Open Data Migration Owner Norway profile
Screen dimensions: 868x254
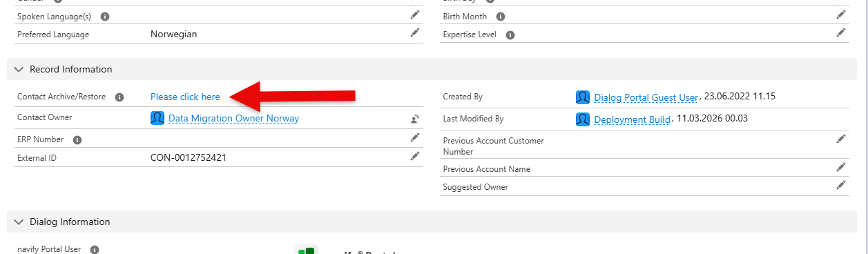[x=233, y=118]
